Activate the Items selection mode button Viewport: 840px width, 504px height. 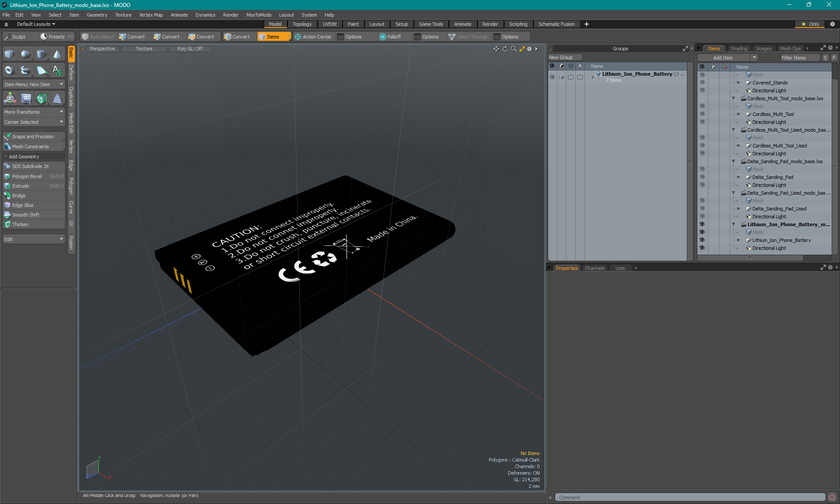point(273,37)
